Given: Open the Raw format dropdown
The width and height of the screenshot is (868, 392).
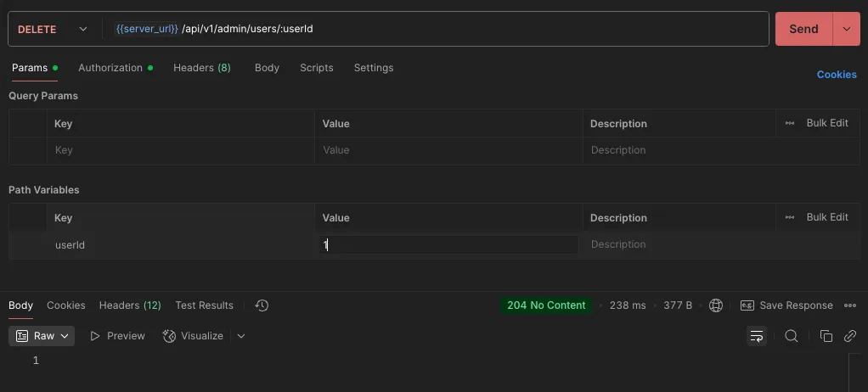Looking at the screenshot, I should [42, 336].
